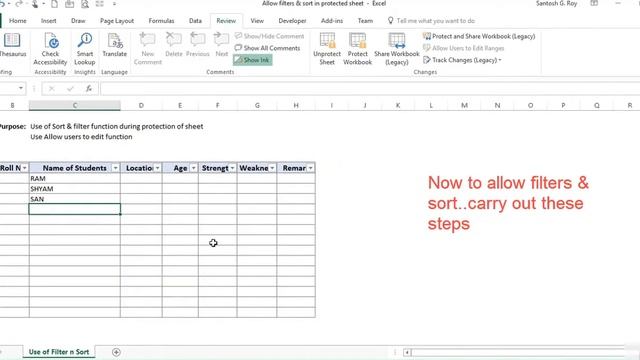Select the Use of Filter n Sort sheet tab
The image size is (640, 360).
coord(59,352)
